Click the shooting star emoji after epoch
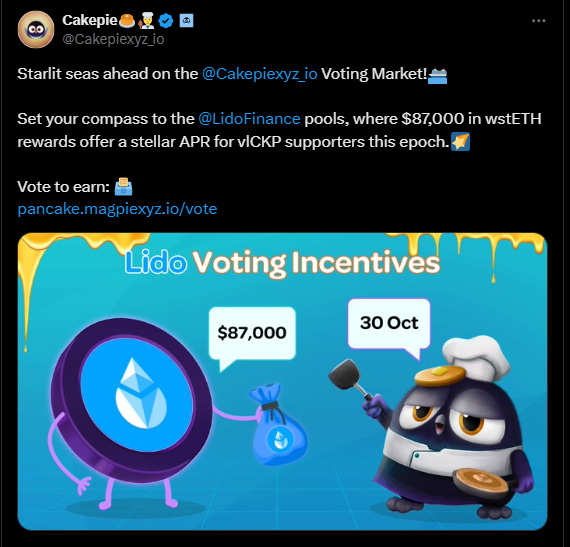This screenshot has width=570, height=547. click(460, 141)
